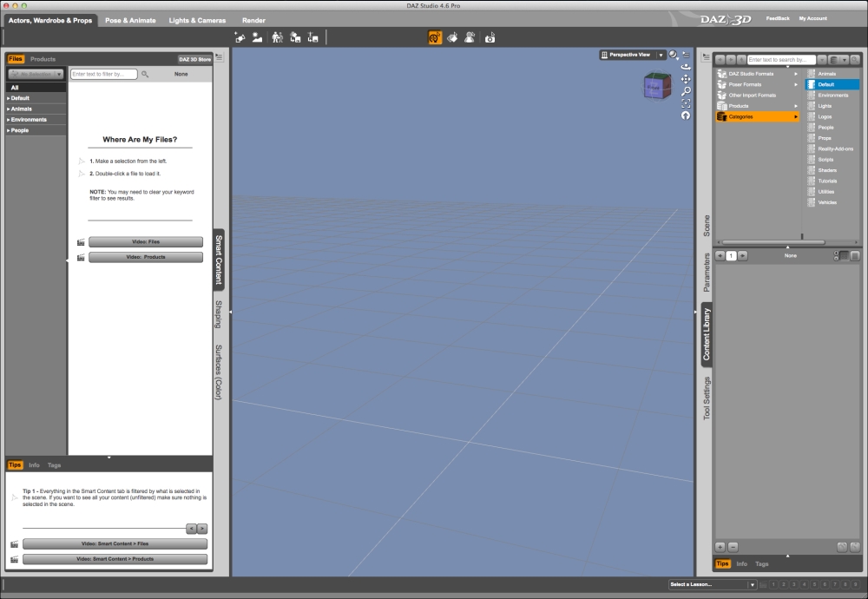Viewport: 868px width, 599px height.
Task: Click the first top toolbar icon with a sparkle
Action: (x=240, y=37)
